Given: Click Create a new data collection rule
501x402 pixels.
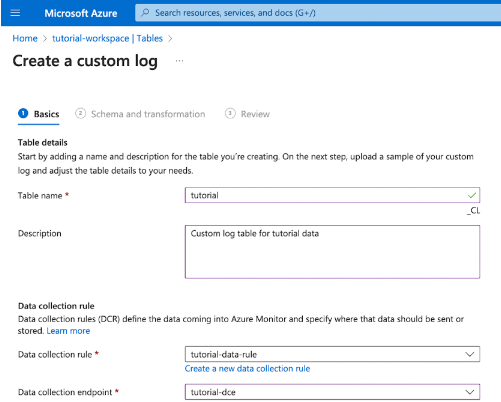Looking at the screenshot, I should tap(247, 369).
